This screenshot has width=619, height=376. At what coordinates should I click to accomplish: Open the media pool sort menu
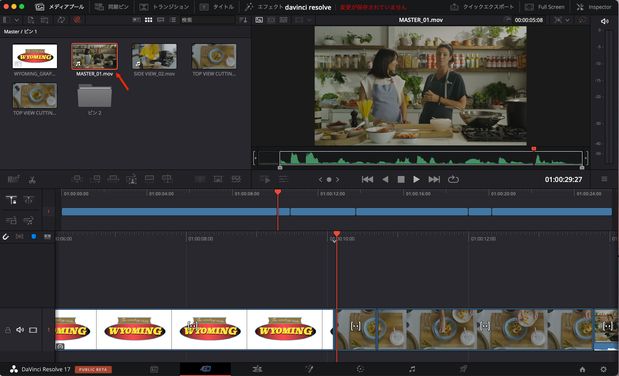244,20
